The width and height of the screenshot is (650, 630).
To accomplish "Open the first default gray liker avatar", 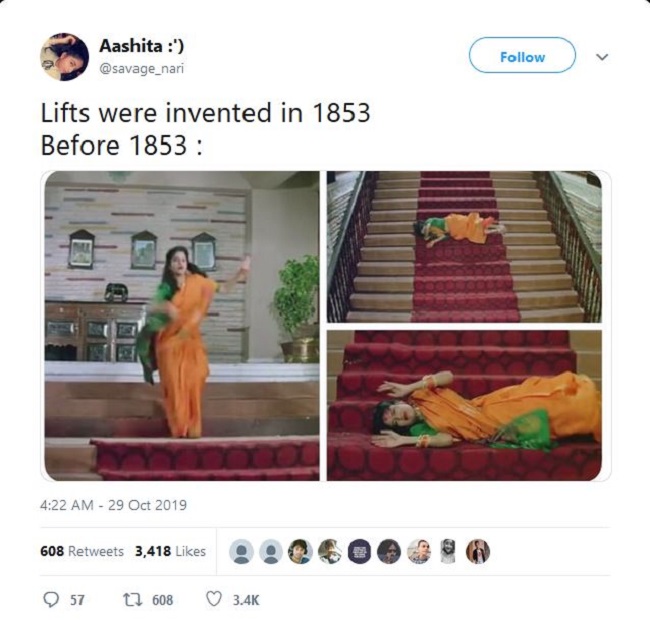I will 241,552.
